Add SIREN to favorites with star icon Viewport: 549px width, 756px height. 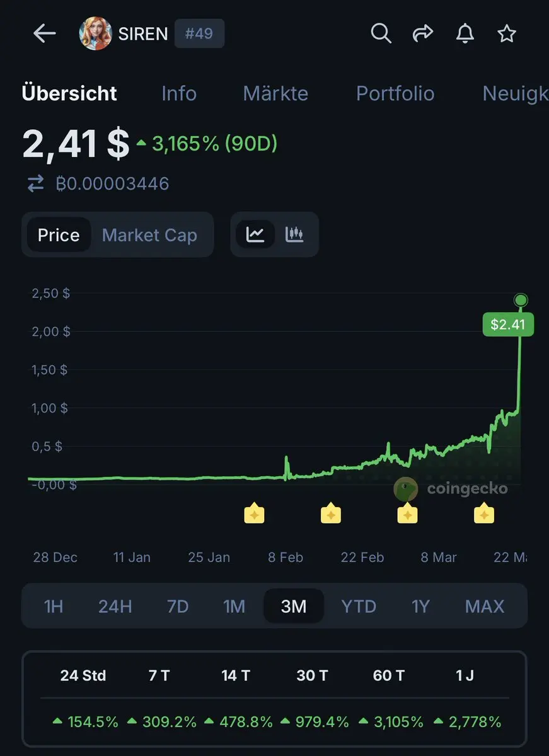tap(507, 33)
